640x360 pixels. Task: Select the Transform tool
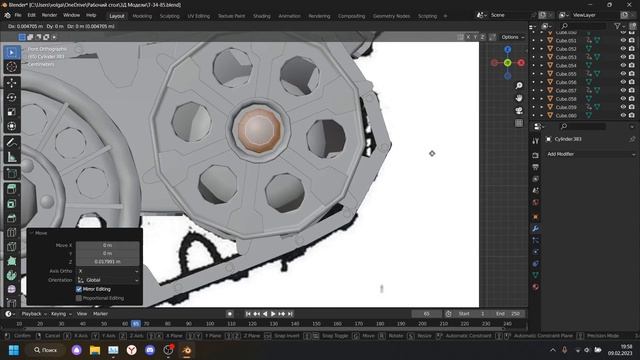pyautogui.click(x=11, y=126)
